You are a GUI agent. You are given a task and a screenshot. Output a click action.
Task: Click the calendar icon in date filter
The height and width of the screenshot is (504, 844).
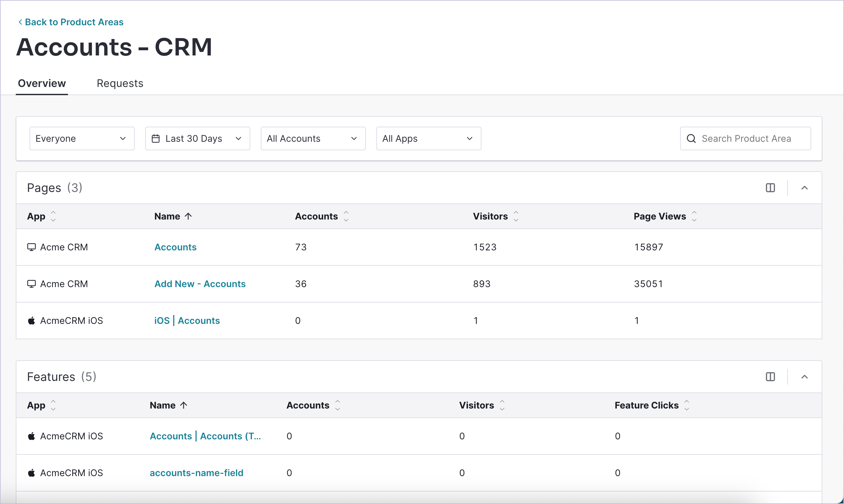pyautogui.click(x=156, y=138)
